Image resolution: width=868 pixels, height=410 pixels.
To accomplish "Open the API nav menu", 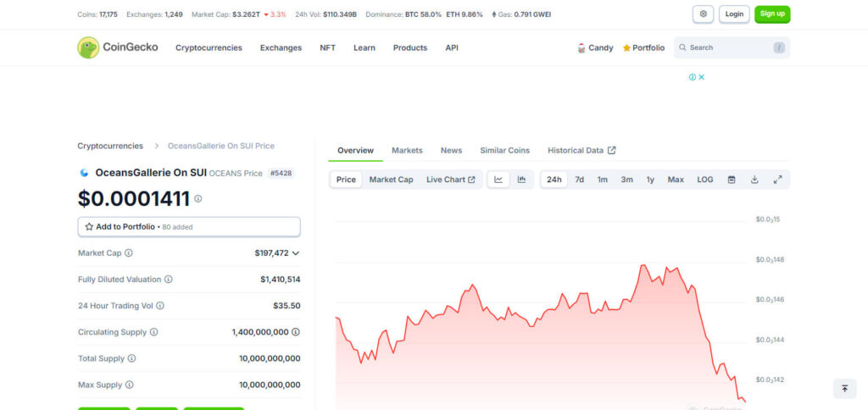I will coord(452,48).
